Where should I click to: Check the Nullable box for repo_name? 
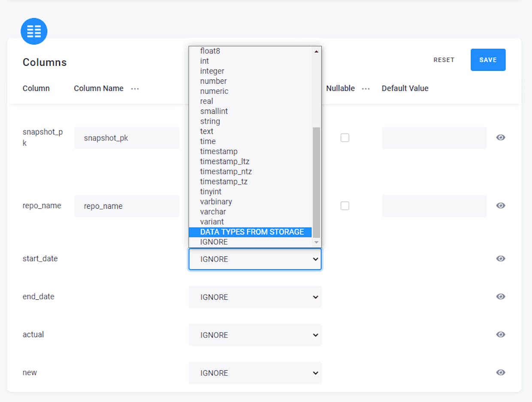(345, 206)
